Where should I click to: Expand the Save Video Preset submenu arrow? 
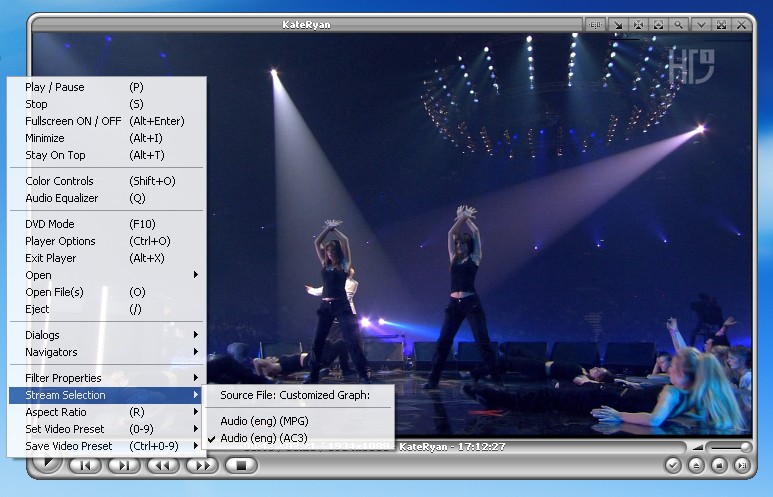[196, 446]
